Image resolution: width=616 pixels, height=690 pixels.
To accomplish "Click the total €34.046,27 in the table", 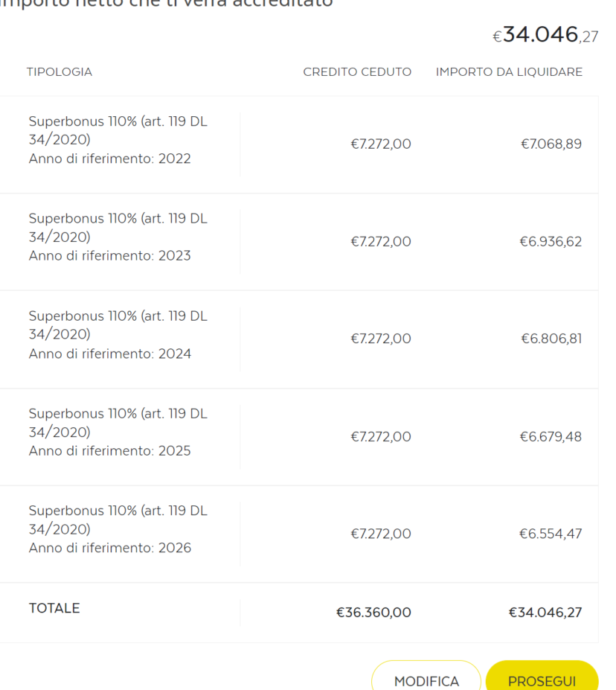I will pos(545,613).
